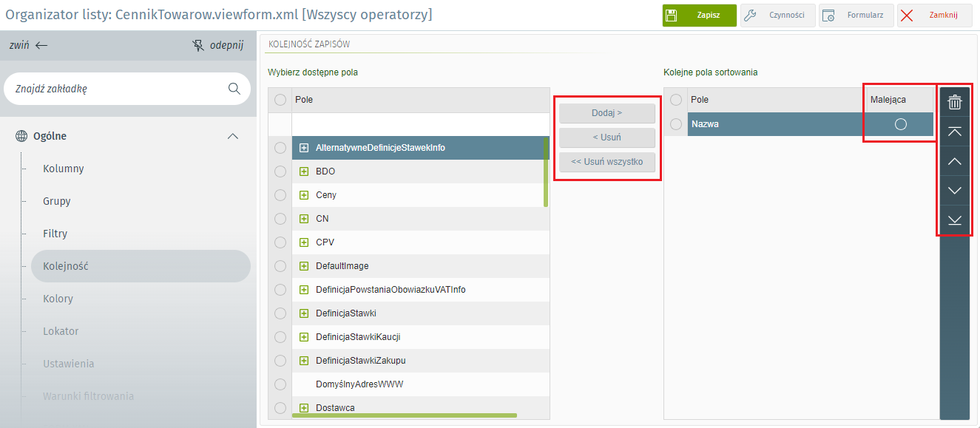Select the BDO row radio button

point(280,171)
